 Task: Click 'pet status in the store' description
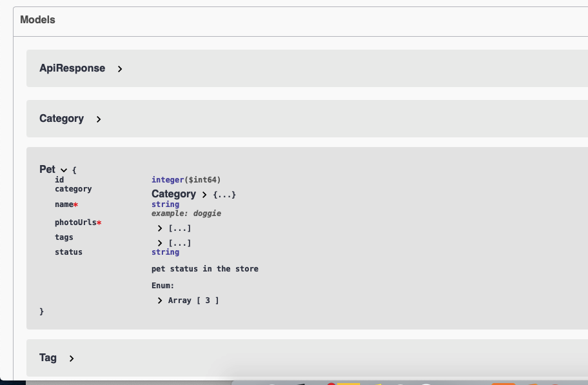tap(205, 269)
